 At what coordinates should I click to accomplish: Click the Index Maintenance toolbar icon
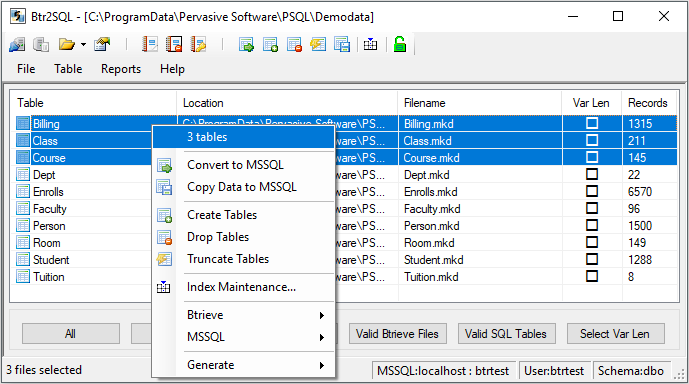point(370,44)
